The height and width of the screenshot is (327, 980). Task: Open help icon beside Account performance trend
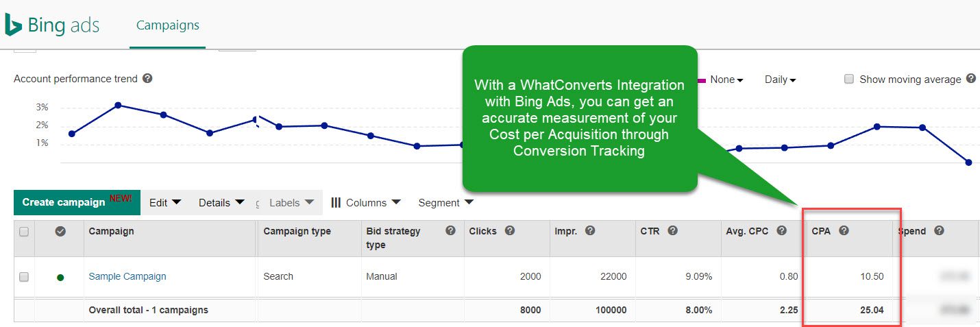click(147, 78)
